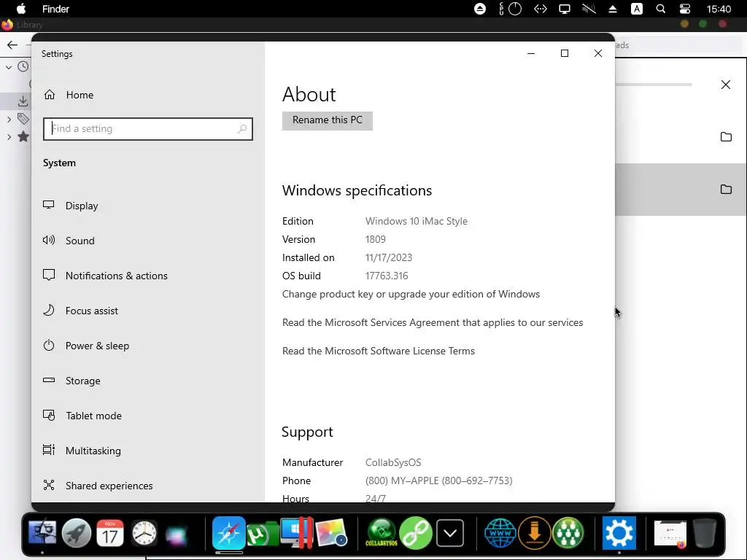This screenshot has width=747, height=560.
Task: Open CollabSysOS green icon in dock
Action: click(x=381, y=533)
